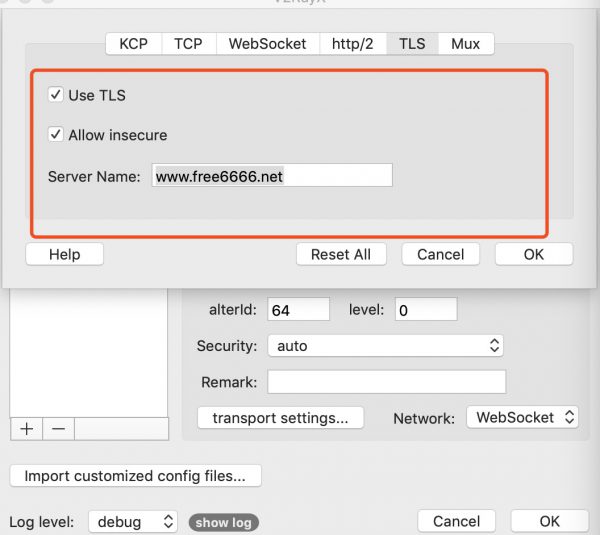
Task: Uncheck the Use TLS checkbox
Action: [56, 95]
